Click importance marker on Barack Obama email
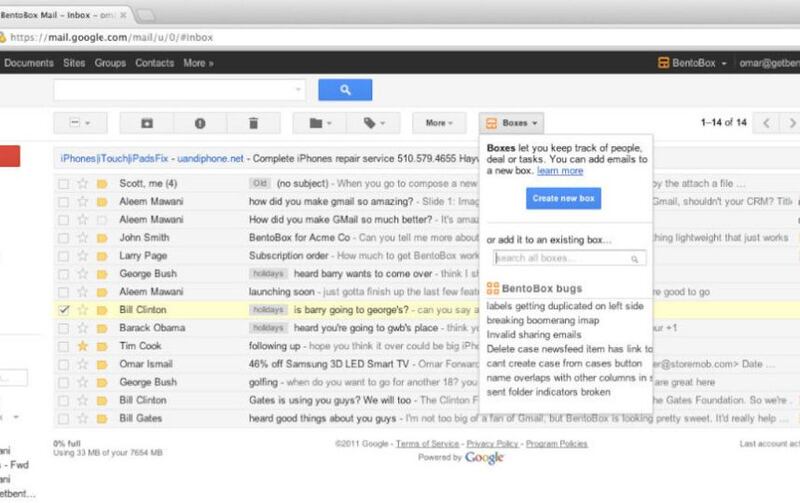The height and width of the screenshot is (503, 800). (102, 329)
